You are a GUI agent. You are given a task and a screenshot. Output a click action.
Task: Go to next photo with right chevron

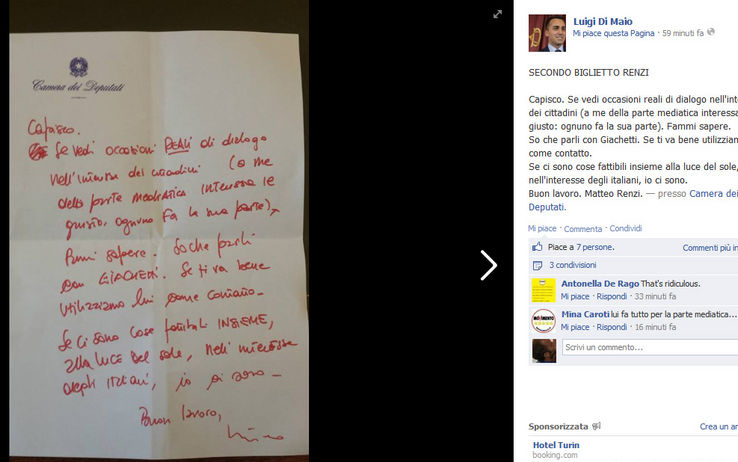(x=489, y=265)
